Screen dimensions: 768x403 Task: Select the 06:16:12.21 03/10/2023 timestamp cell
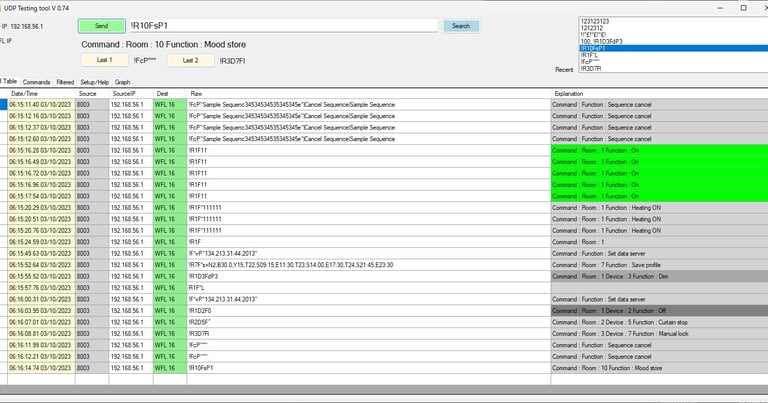tap(41, 356)
